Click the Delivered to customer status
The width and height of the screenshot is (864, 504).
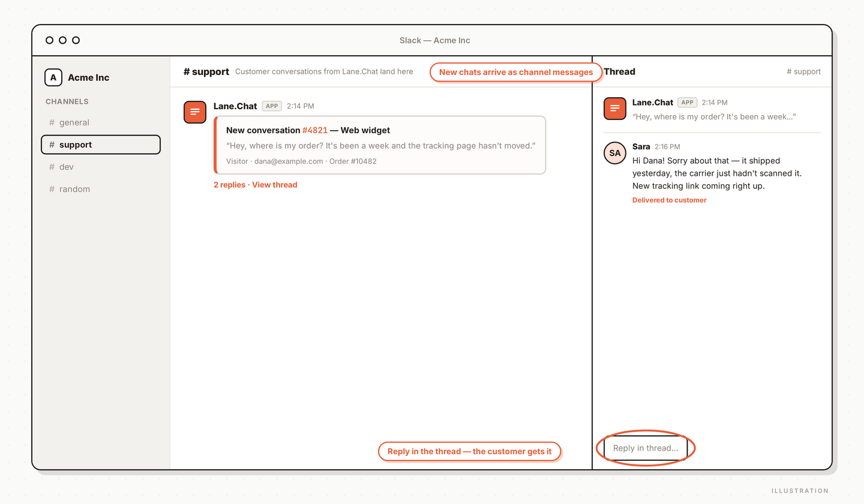(670, 200)
